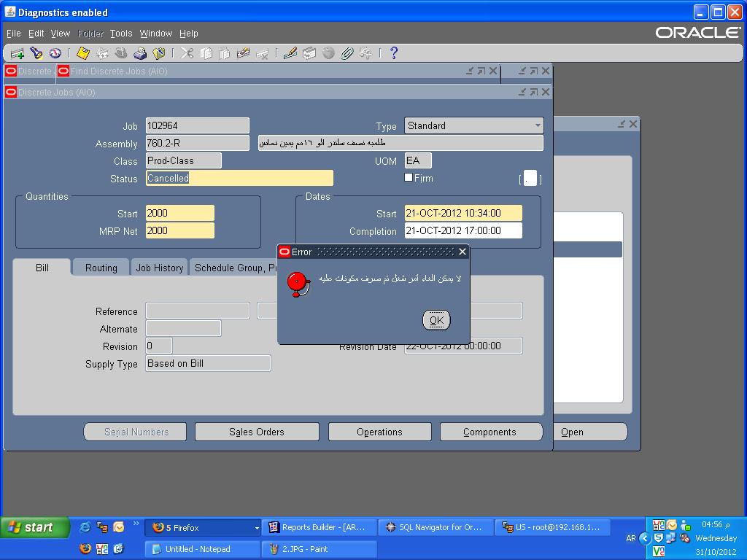The height and width of the screenshot is (560, 747).
Task: Click the Operations button
Action: (379, 432)
